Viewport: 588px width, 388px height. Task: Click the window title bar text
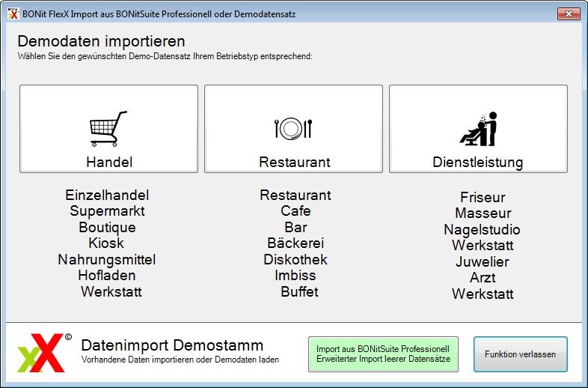[x=159, y=14]
